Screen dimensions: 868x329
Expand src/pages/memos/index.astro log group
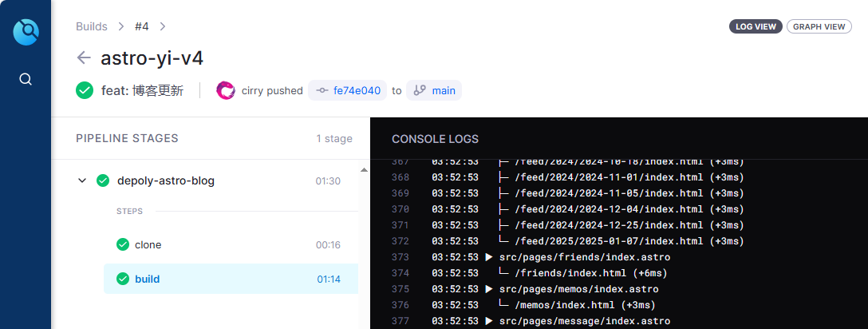(x=489, y=289)
